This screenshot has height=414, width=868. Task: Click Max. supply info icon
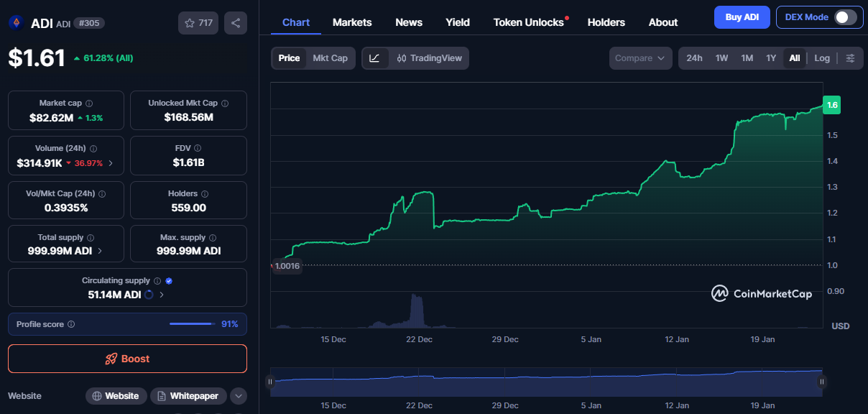[x=213, y=238]
